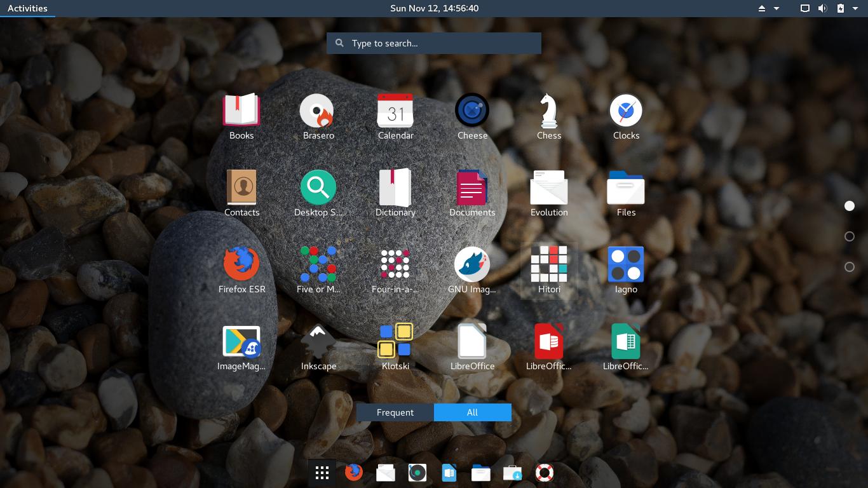Select the All applications tab
The width and height of the screenshot is (868, 488).
point(472,412)
